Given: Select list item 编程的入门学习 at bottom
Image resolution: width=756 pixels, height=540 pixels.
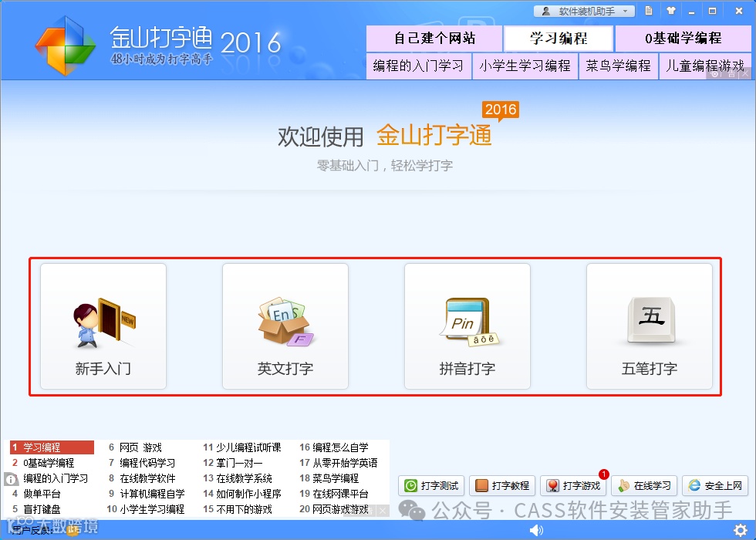Looking at the screenshot, I should (56, 478).
